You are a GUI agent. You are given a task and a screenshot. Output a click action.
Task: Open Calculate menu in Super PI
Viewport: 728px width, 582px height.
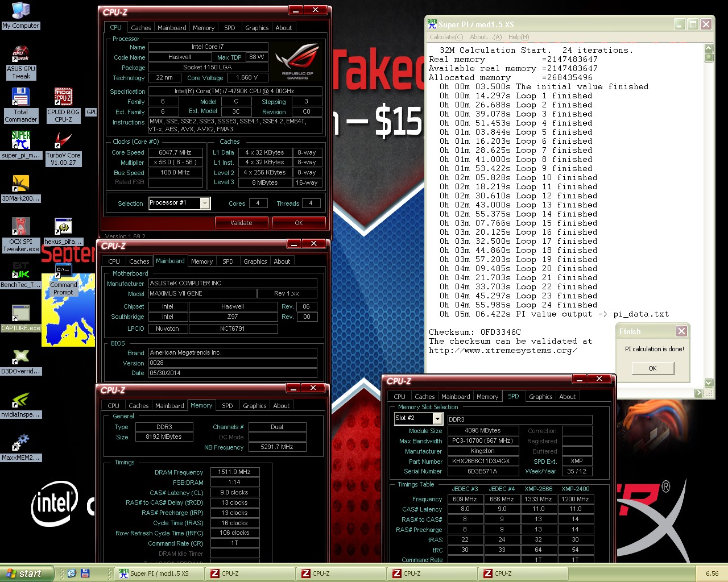[x=446, y=37]
